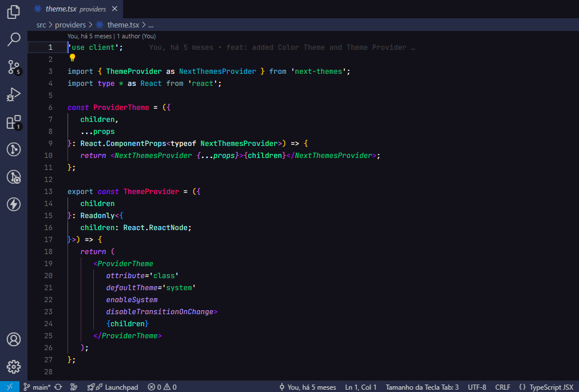The height and width of the screenshot is (392, 579).
Task: Click the GitLens graph status bar icon
Action: [74, 387]
